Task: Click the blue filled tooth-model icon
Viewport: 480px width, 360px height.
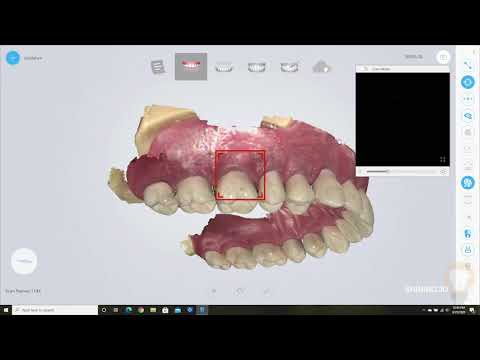Action: pos(468,234)
